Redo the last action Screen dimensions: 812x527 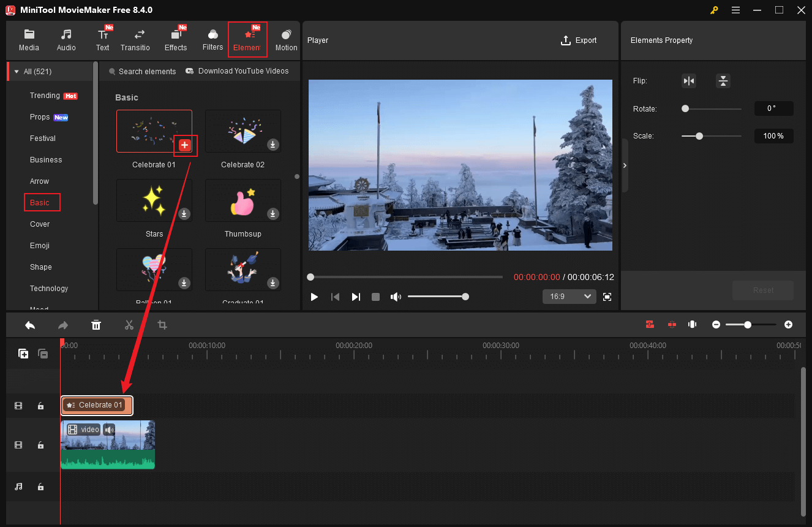click(x=63, y=325)
